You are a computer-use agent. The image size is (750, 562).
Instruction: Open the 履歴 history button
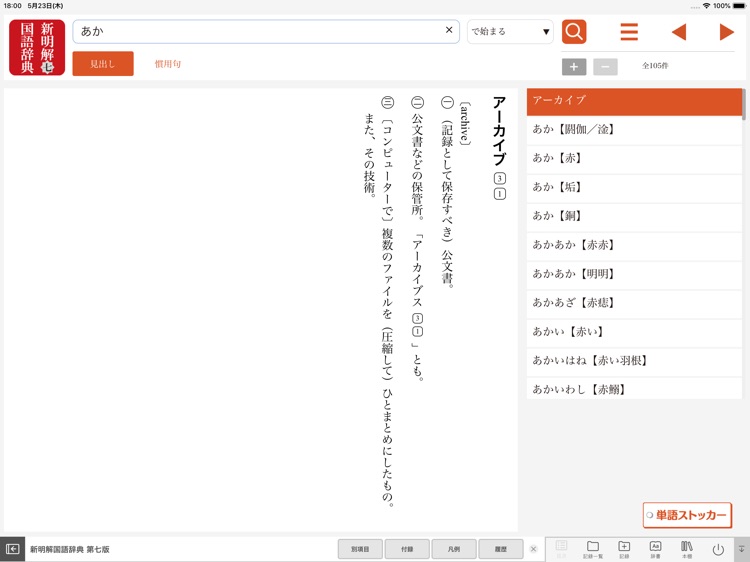click(501, 549)
